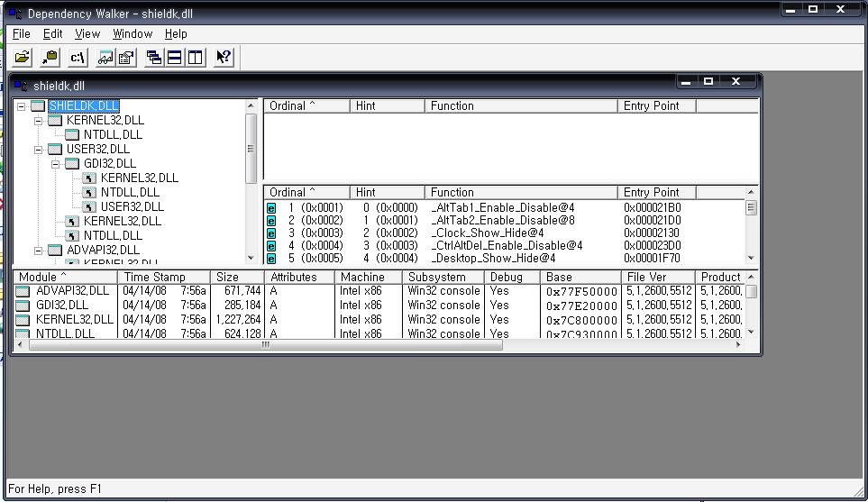Click the export icon for _AltTab1_Enable_Disable@4
Image resolution: width=868 pixels, height=502 pixels.
(271, 208)
